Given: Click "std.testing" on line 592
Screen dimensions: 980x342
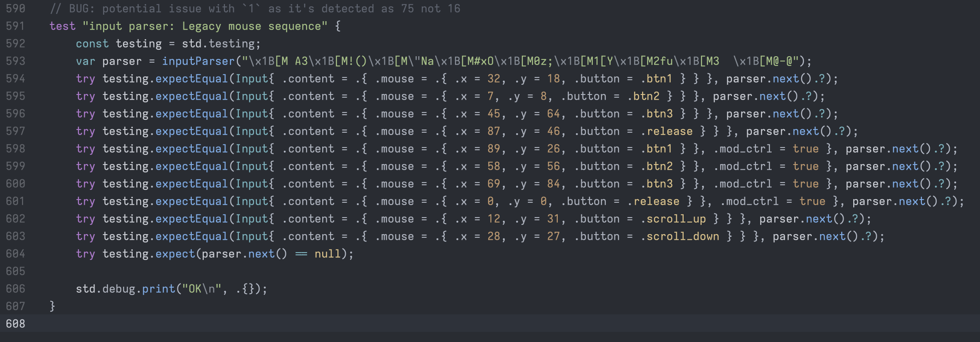Looking at the screenshot, I should tap(218, 44).
